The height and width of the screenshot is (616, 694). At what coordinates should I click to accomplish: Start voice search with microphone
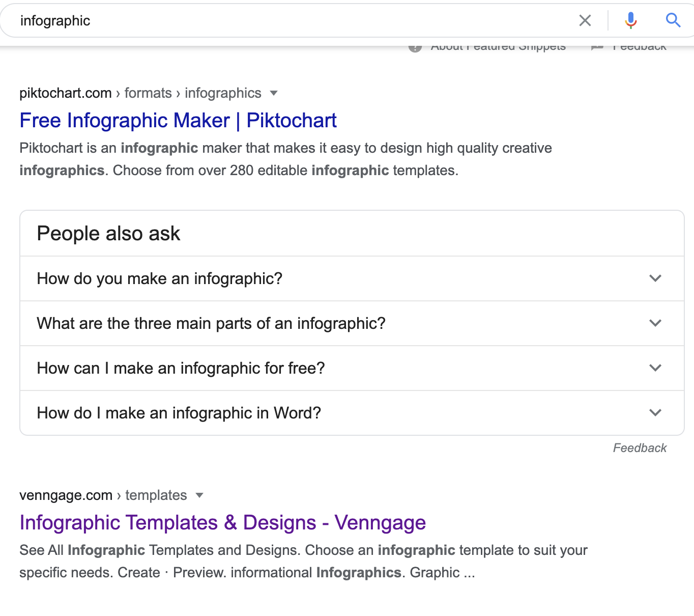pyautogui.click(x=631, y=20)
